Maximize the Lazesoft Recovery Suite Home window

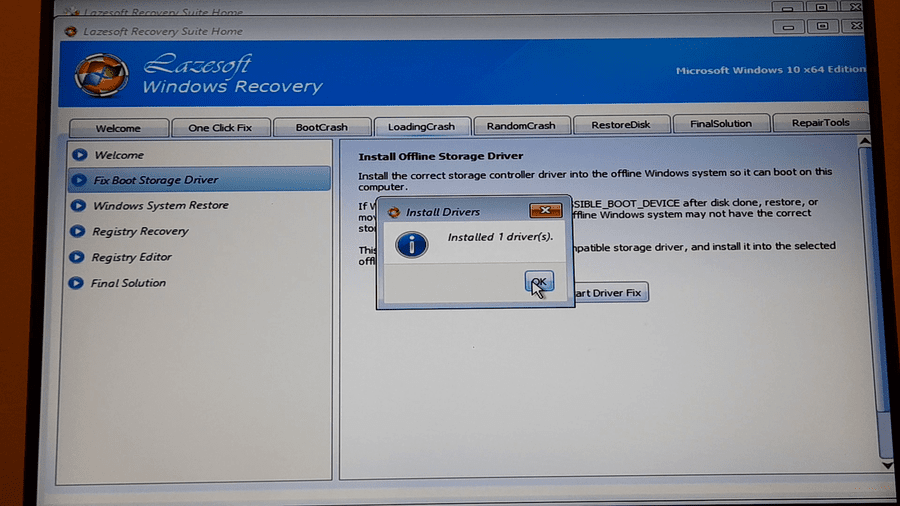(x=822, y=26)
